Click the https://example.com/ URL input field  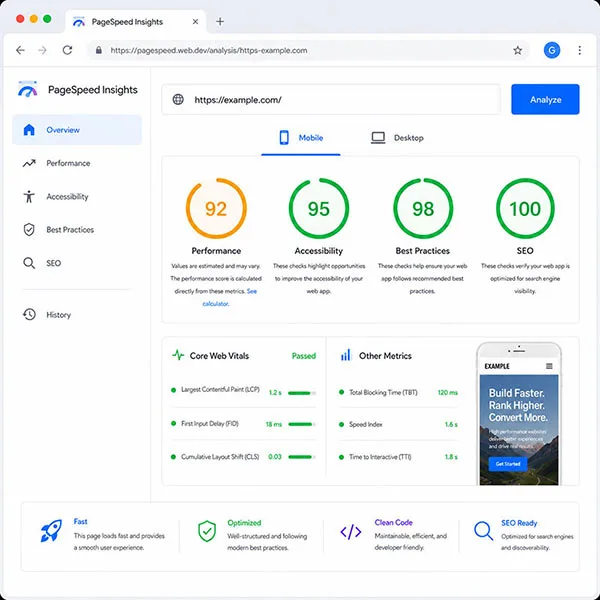click(x=331, y=99)
